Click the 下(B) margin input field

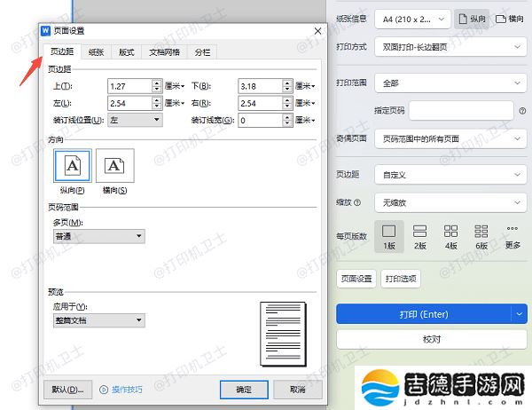pyautogui.click(x=260, y=86)
